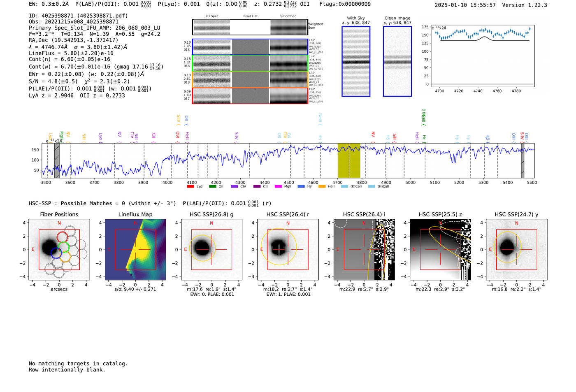Select the RA,Dec (19.542913,-1.372417) text
The height and width of the screenshot is (392, 576).
[x=74, y=40]
